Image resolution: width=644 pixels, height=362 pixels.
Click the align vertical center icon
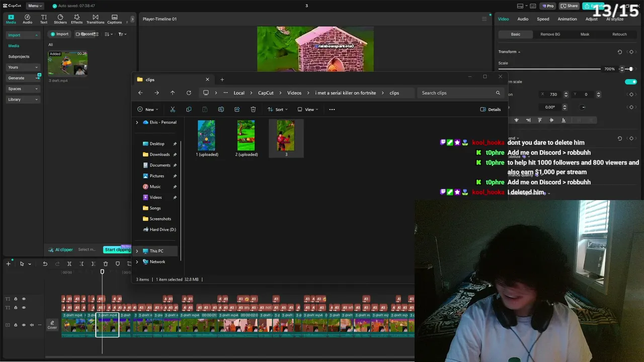click(551, 120)
